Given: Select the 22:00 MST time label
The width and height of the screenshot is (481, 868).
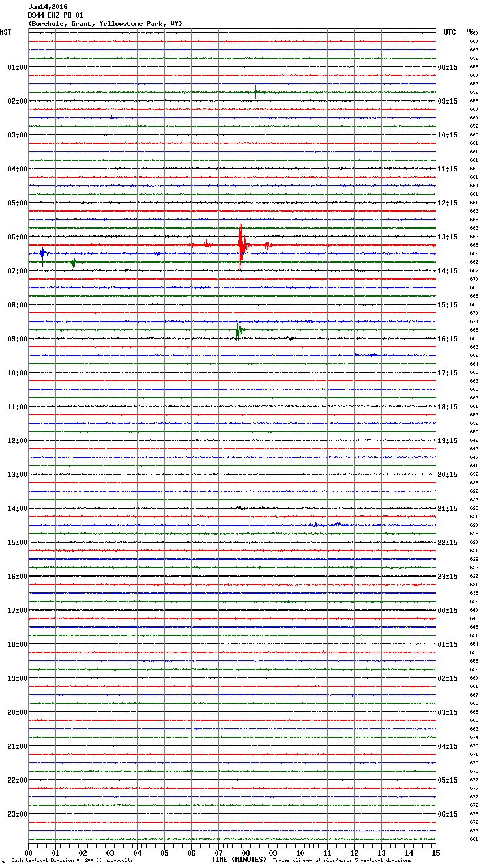Looking at the screenshot, I should click(x=18, y=780).
